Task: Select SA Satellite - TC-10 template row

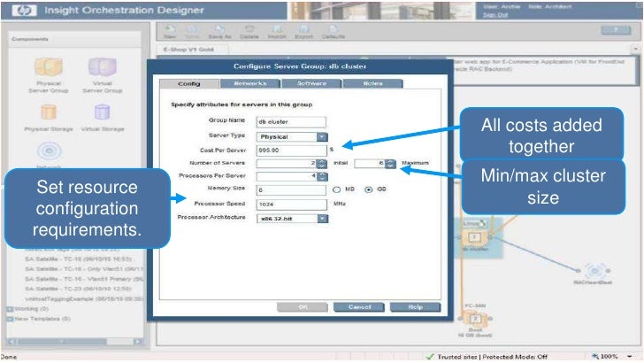Action: click(x=78, y=259)
